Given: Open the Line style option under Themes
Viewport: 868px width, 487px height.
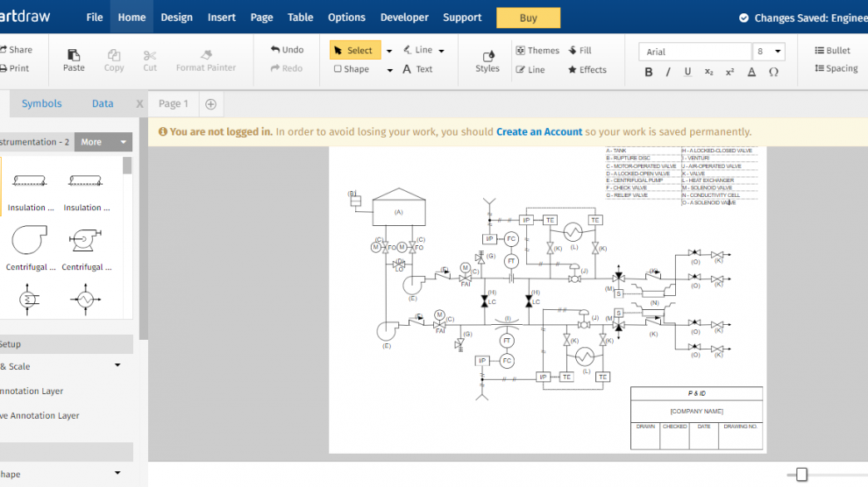Looking at the screenshot, I should pyautogui.click(x=530, y=70).
